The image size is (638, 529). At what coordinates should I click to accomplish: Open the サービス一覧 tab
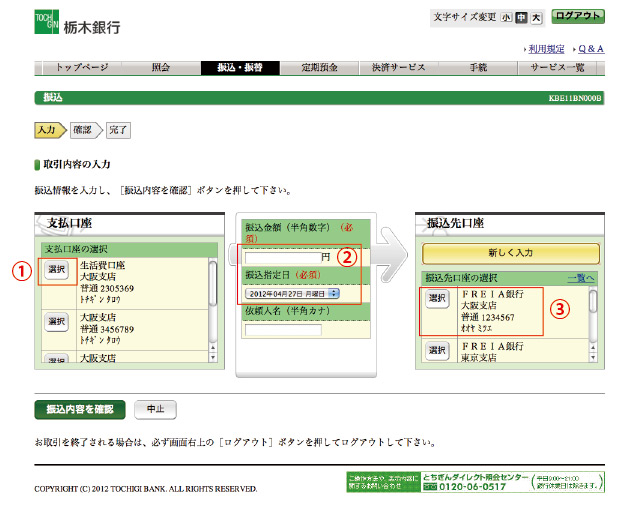[x=563, y=68]
